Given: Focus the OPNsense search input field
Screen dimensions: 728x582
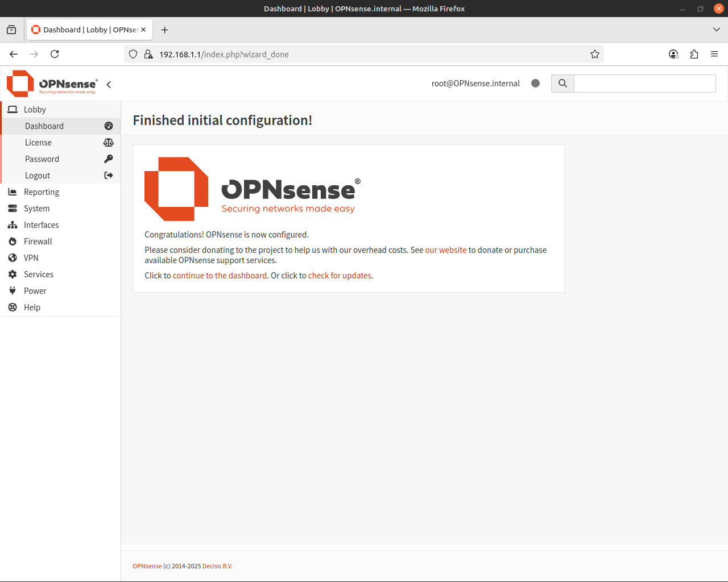Looking at the screenshot, I should point(644,84).
